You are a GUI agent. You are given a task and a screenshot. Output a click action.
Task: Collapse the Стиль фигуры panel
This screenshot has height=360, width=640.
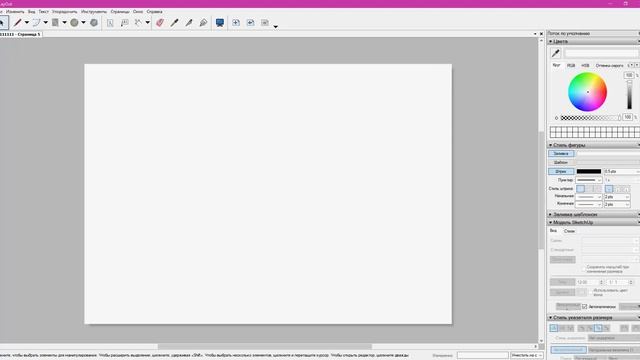551,145
